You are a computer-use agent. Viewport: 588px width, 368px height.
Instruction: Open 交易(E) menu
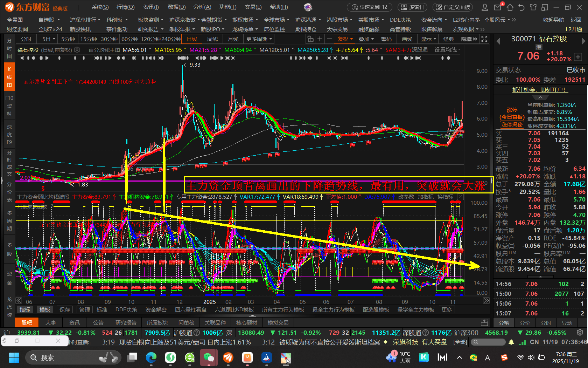[x=253, y=7]
